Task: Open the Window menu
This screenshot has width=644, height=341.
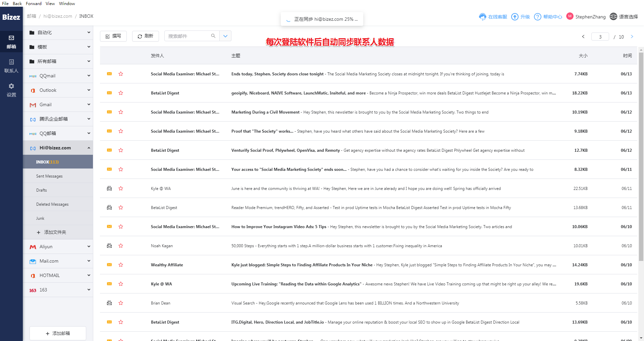Action: tap(67, 3)
